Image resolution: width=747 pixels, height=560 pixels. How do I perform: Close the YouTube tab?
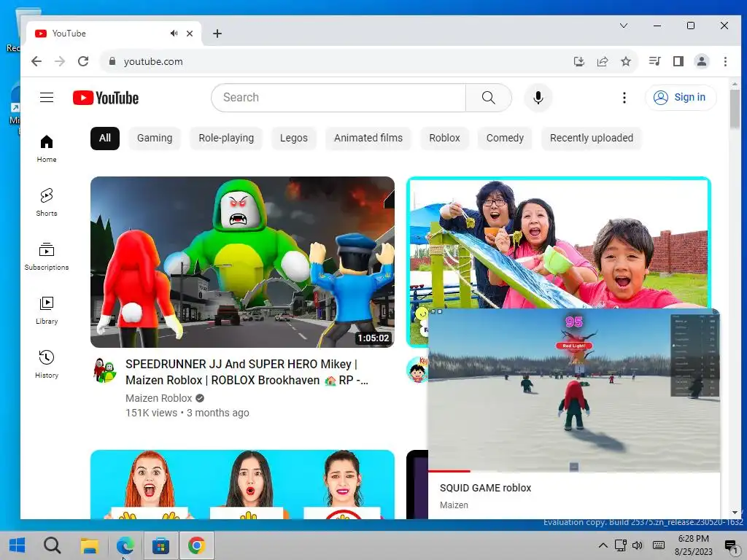point(190,34)
